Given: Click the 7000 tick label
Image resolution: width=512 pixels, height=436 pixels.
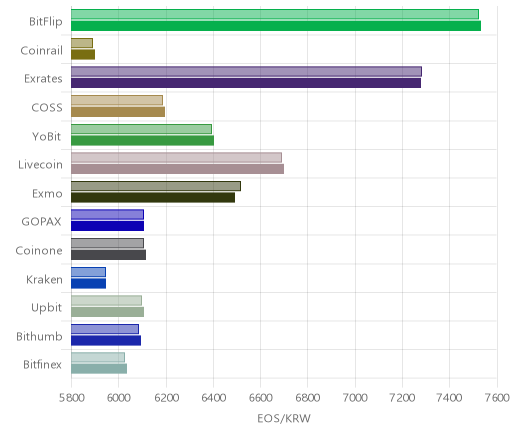Looking at the screenshot, I should click(355, 398).
